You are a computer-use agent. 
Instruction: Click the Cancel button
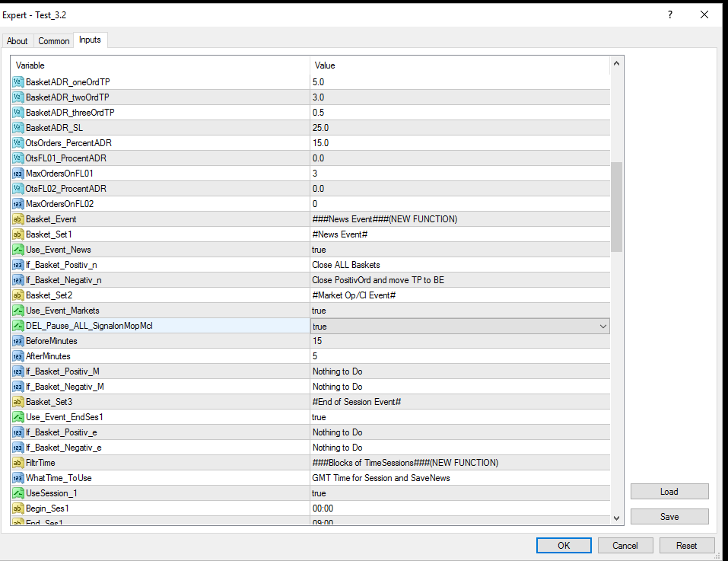tap(625, 546)
